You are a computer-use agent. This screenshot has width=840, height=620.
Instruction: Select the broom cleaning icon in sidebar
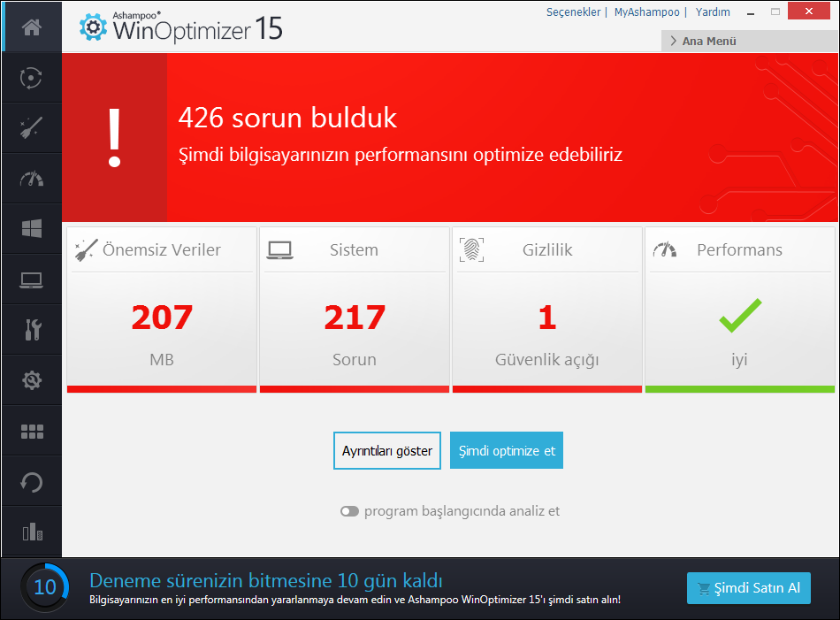click(x=31, y=128)
